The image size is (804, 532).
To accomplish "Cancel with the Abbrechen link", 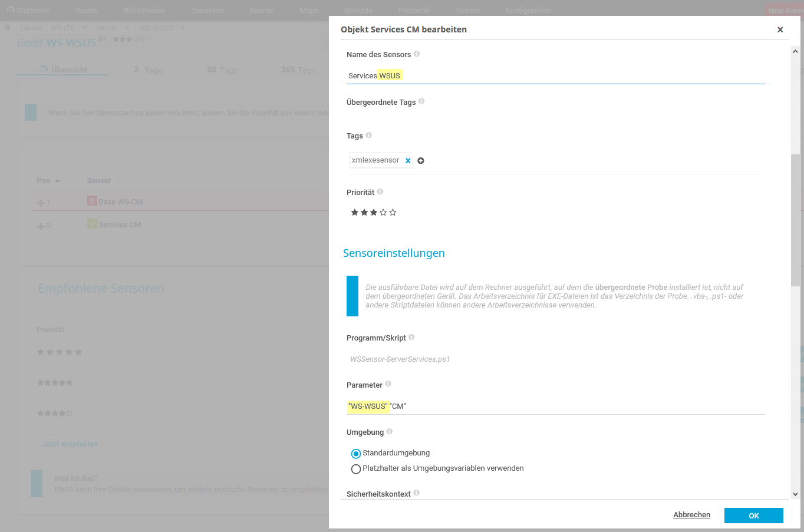I will [x=691, y=515].
